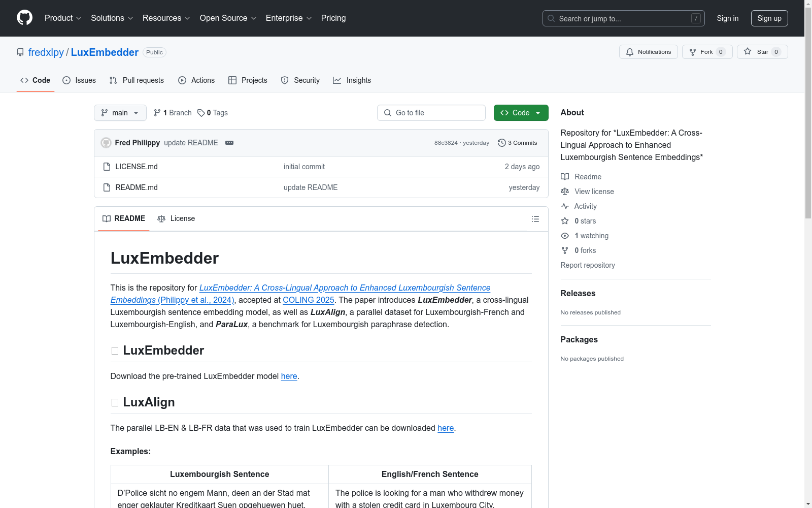View the 3 Commits history
The image size is (812, 508).
[518, 143]
